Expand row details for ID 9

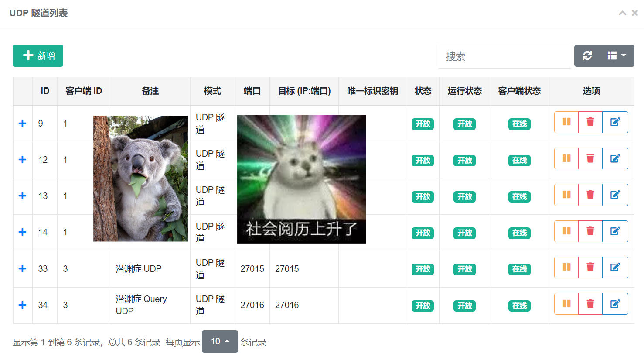pyautogui.click(x=23, y=124)
